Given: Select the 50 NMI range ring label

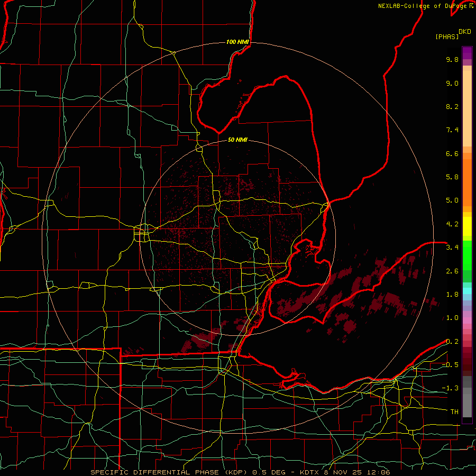Looking at the screenshot, I should [237, 140].
